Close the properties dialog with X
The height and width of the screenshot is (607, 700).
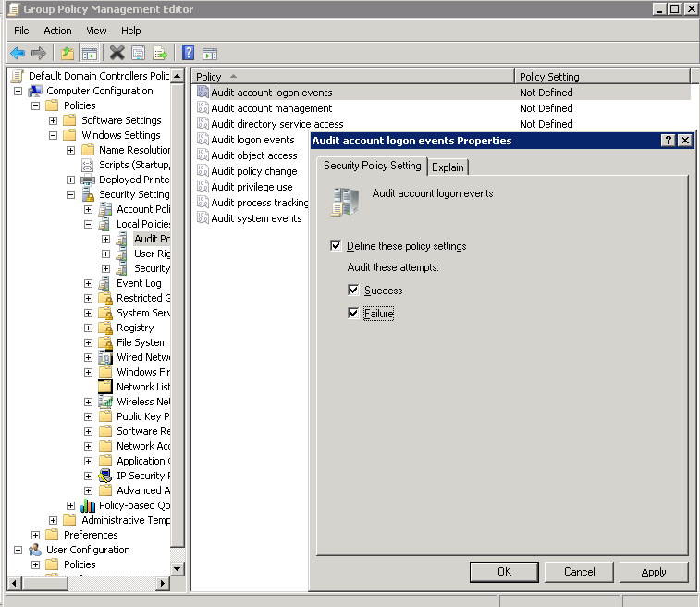click(685, 141)
